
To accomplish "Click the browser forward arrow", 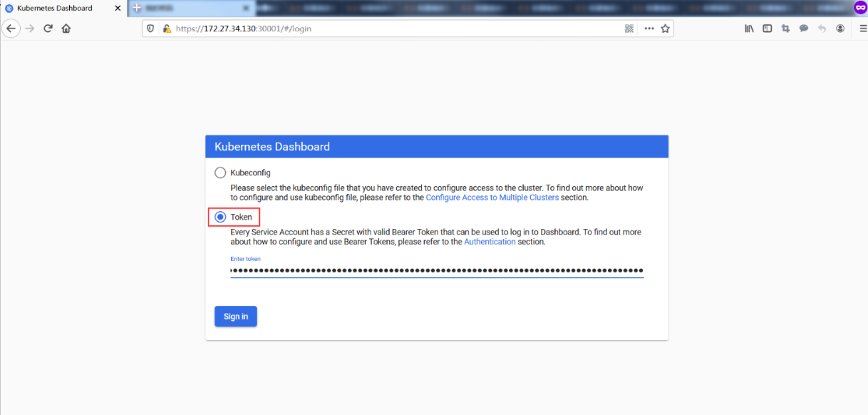I will click(29, 29).
